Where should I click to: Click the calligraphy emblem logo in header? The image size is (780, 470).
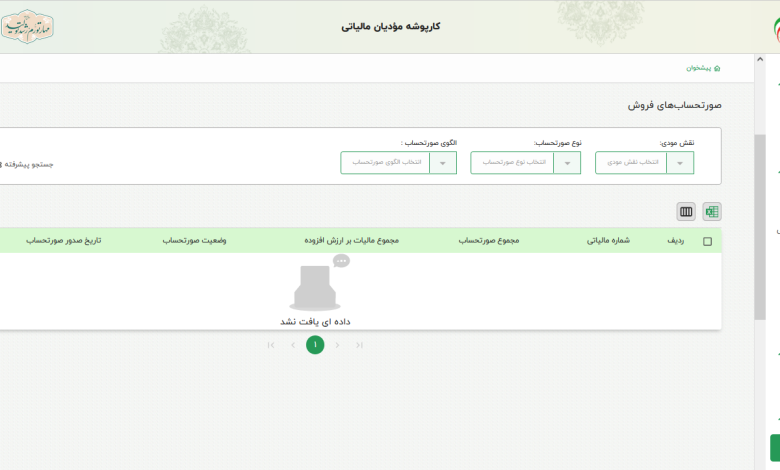29,25
